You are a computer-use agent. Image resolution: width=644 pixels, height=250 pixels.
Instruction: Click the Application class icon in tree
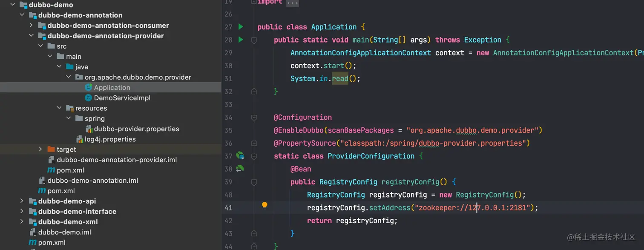click(x=89, y=87)
